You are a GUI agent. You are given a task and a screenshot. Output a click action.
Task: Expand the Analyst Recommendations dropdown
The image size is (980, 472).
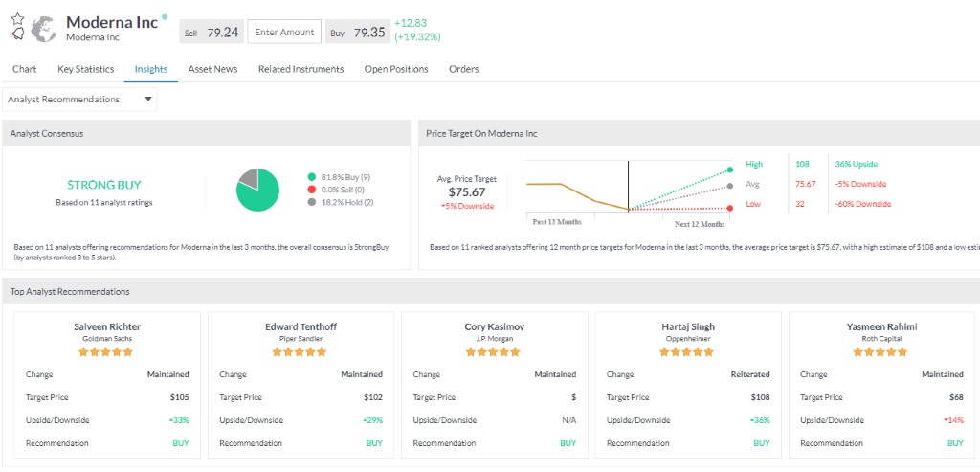point(80,100)
